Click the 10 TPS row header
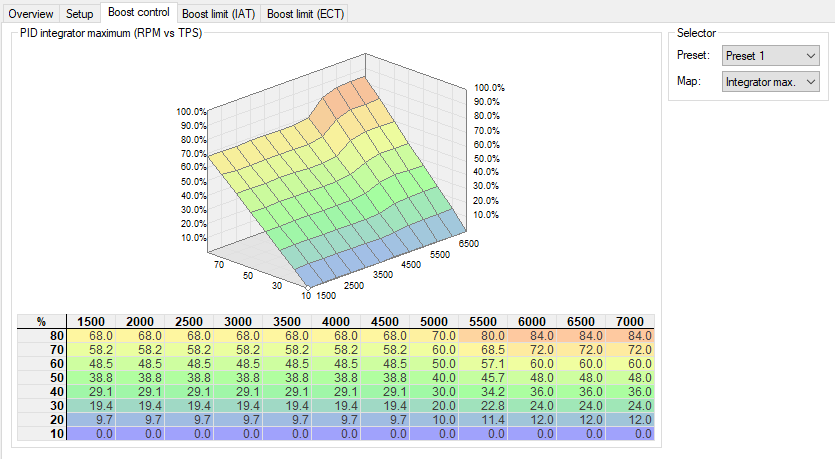The image size is (835, 459). pos(42,433)
